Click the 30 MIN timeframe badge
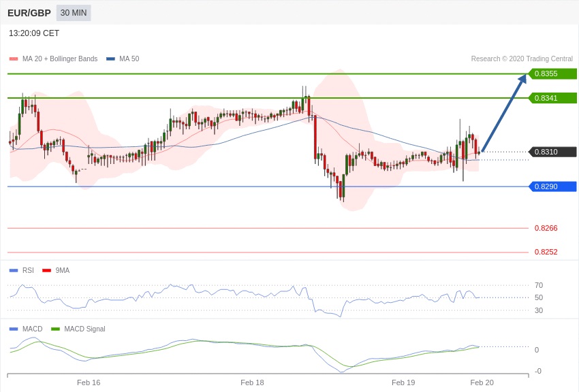Image resolution: width=579 pixels, height=392 pixels. [x=74, y=13]
